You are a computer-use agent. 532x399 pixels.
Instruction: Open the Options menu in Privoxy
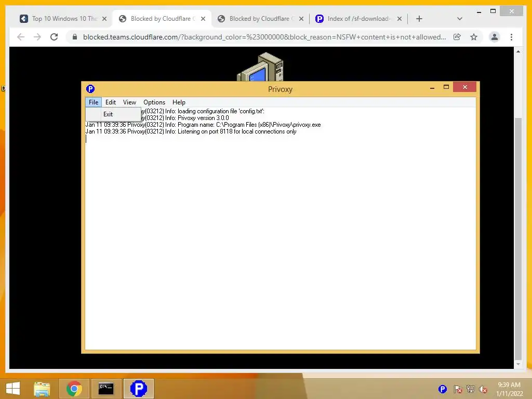point(154,102)
